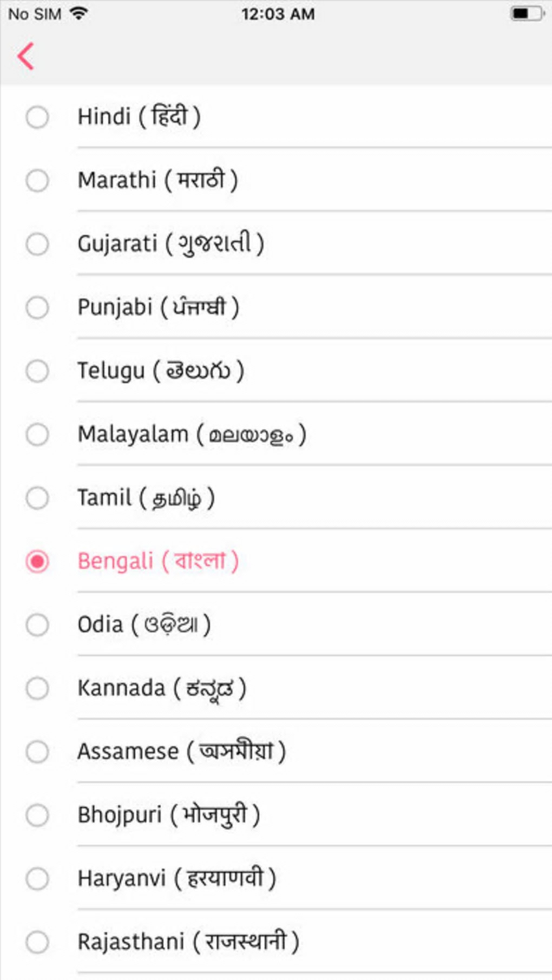The width and height of the screenshot is (552, 980).
Task: Choose the Gujarati radio option
Action: tap(37, 244)
